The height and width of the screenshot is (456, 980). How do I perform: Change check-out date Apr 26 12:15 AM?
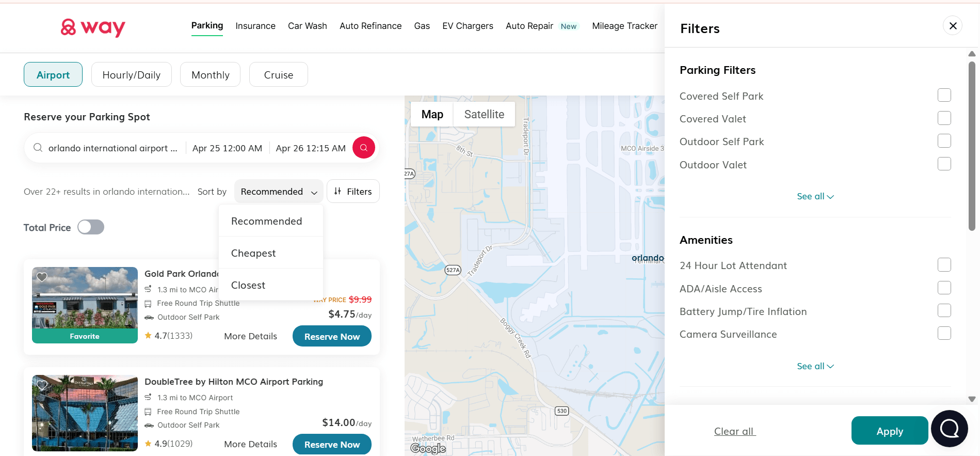point(311,148)
